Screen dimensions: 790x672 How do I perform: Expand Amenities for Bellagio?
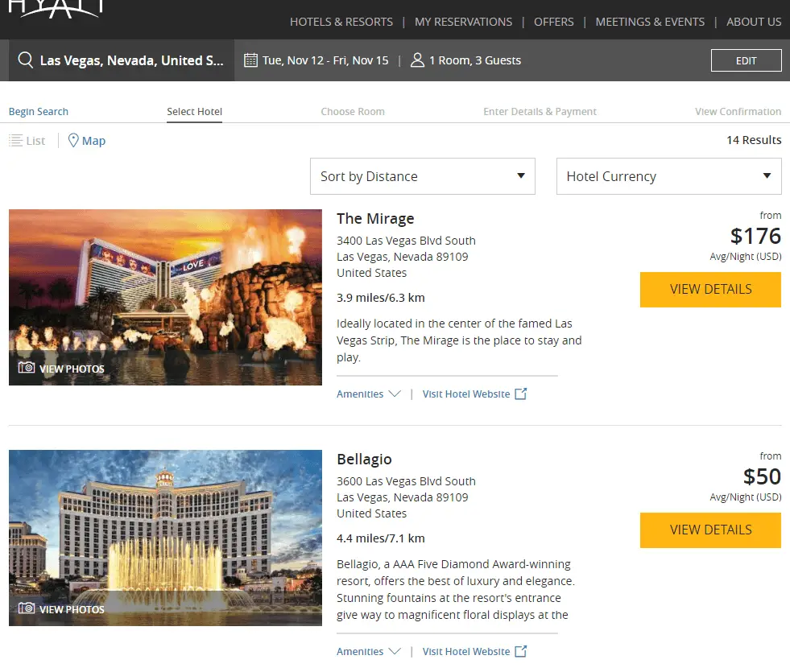point(368,651)
